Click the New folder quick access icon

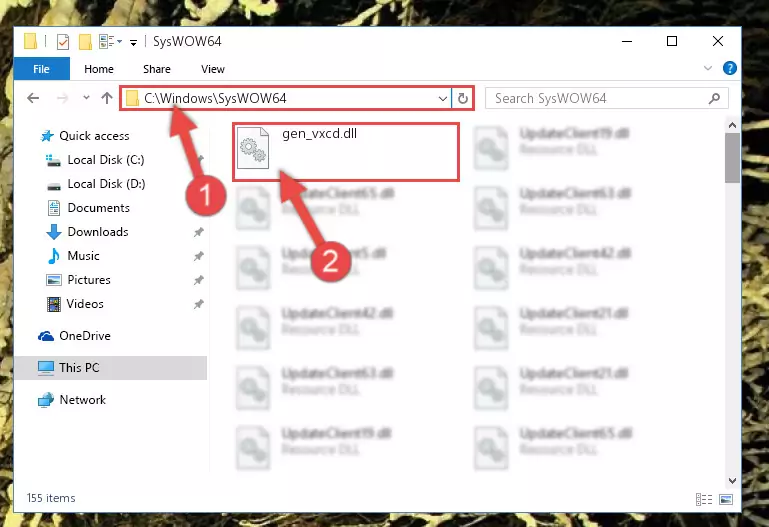click(85, 42)
